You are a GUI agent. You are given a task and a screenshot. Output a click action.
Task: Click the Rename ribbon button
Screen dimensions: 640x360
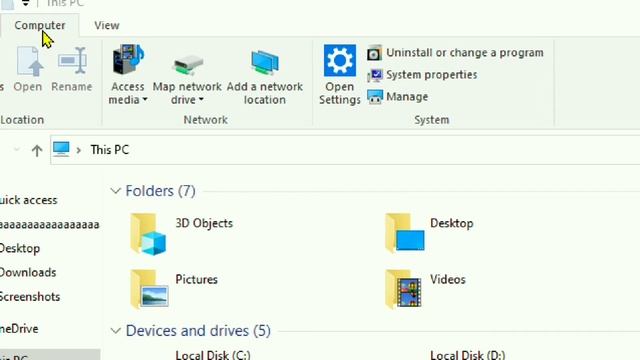[72, 69]
